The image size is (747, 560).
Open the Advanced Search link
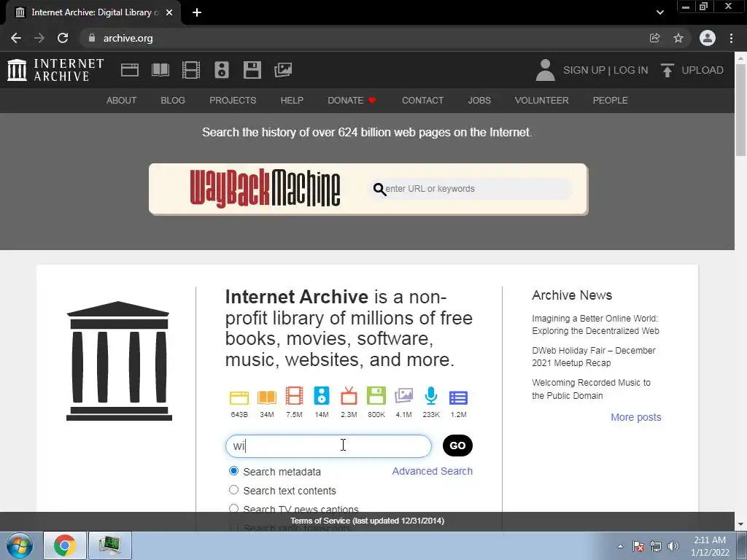point(432,471)
